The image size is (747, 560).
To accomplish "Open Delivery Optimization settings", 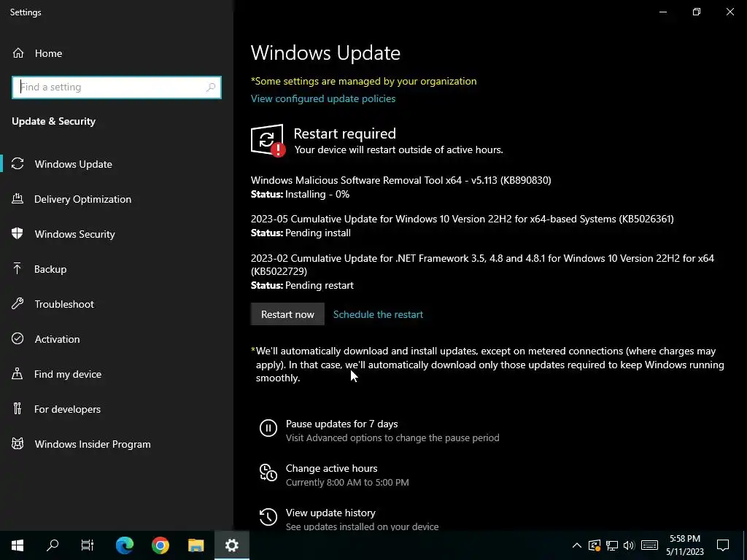I will point(117,199).
